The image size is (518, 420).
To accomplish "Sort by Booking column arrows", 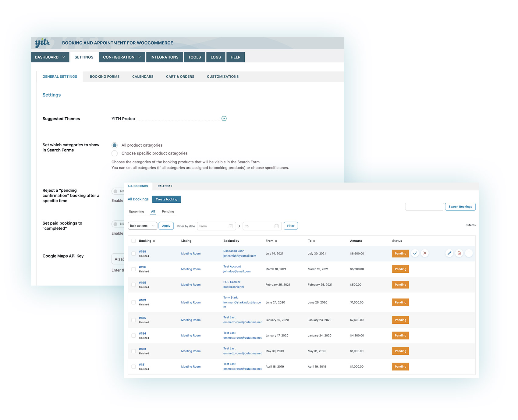I will pos(154,241).
